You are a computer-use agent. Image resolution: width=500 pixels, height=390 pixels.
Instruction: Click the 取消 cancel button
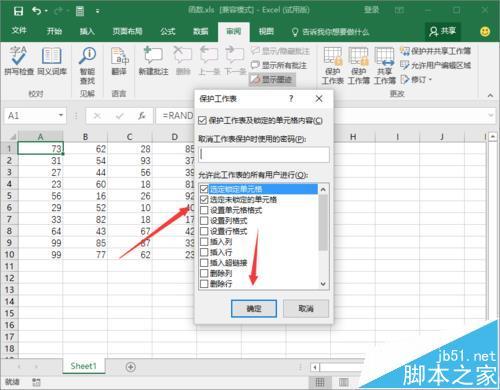pyautogui.click(x=306, y=309)
